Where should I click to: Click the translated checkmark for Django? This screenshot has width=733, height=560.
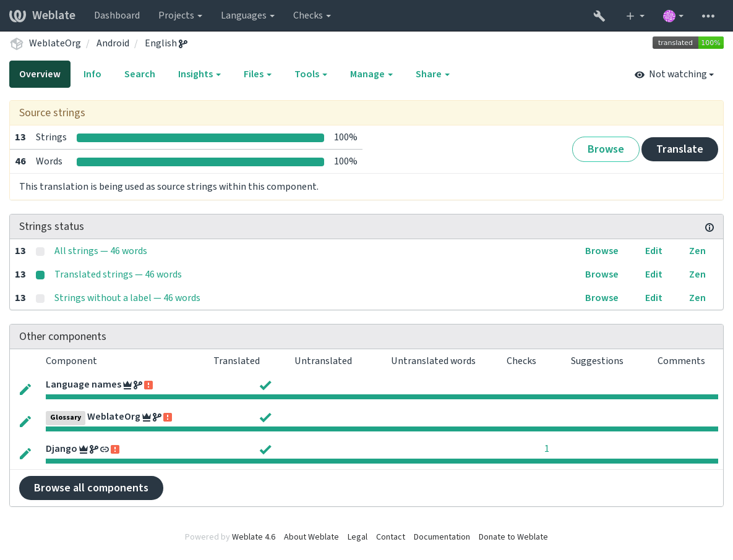click(265, 449)
